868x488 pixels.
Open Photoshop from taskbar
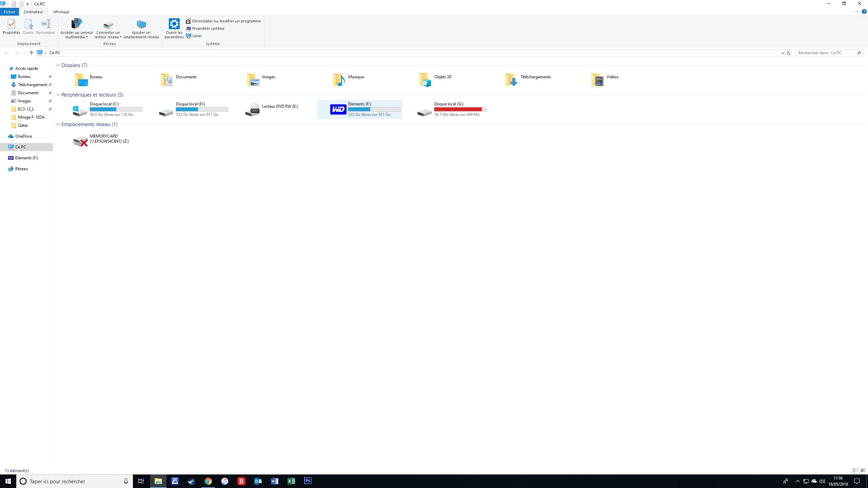coord(308,481)
